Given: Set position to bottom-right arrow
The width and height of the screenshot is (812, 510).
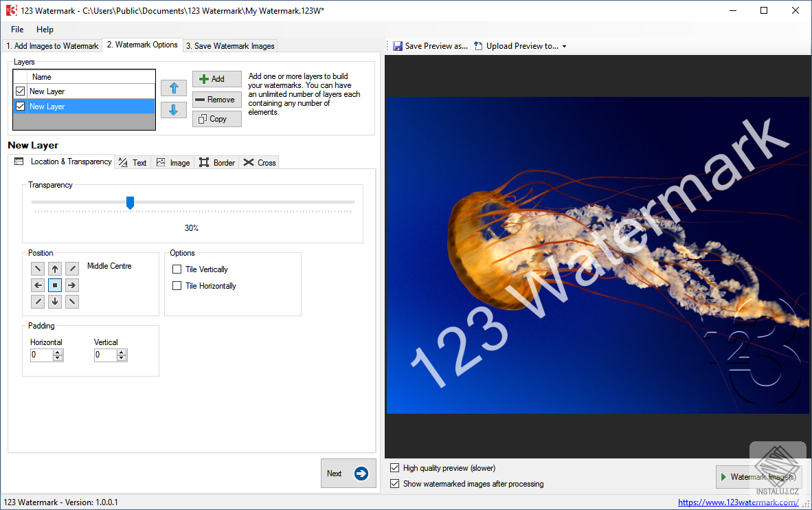Looking at the screenshot, I should point(72,302).
